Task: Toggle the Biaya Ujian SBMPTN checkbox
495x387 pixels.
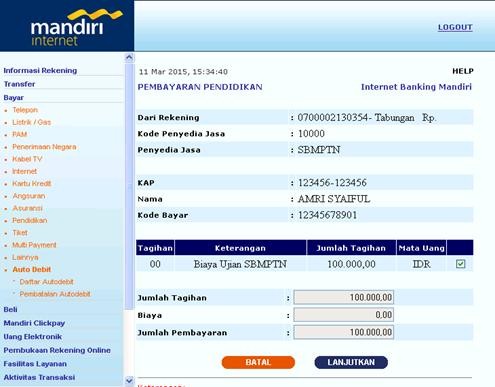Action: 460,264
